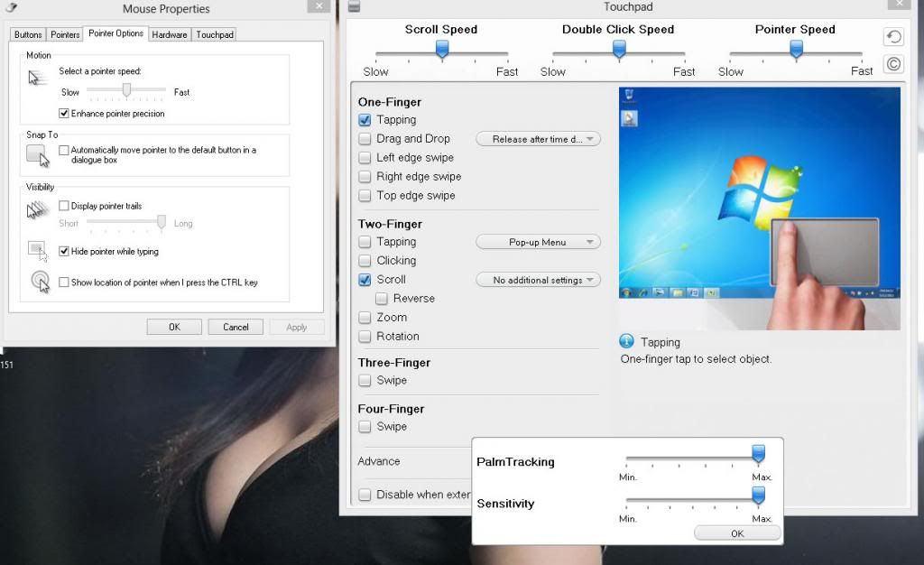The height and width of the screenshot is (565, 924).
Task: Enable Drag and Drop checkbox
Action: 365,139
